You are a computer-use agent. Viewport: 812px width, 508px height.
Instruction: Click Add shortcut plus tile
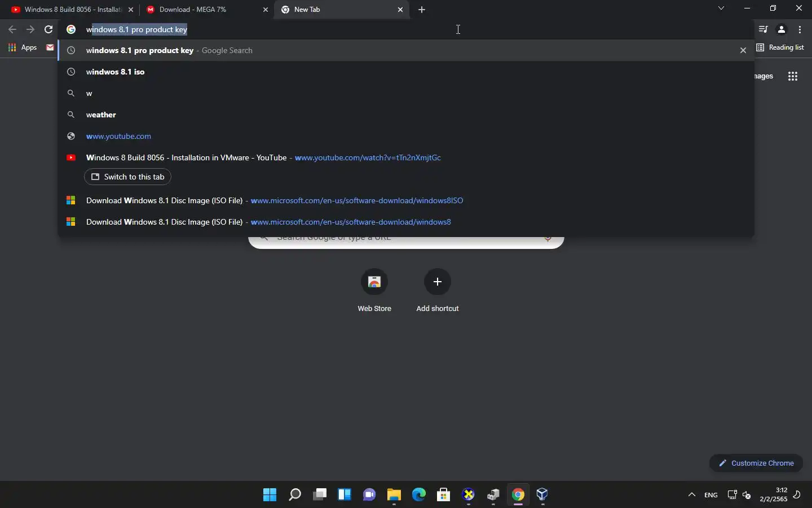438,291
